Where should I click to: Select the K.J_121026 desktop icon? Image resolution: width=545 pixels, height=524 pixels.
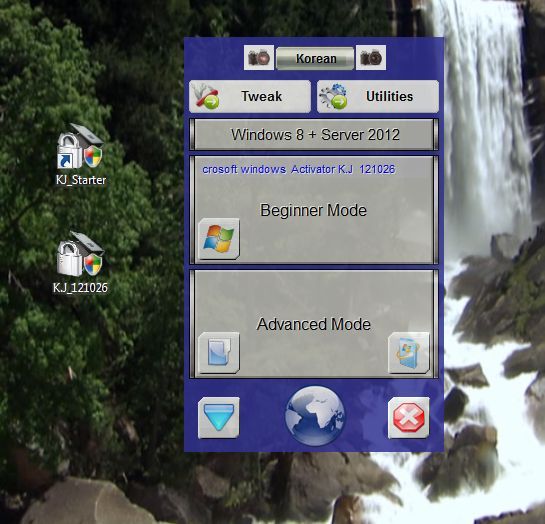[x=80, y=263]
